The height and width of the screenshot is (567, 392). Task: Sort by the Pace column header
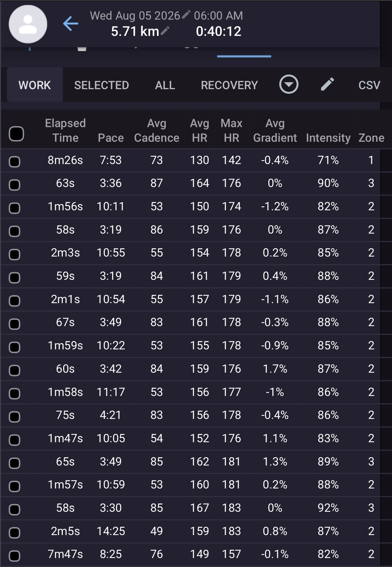point(111,138)
